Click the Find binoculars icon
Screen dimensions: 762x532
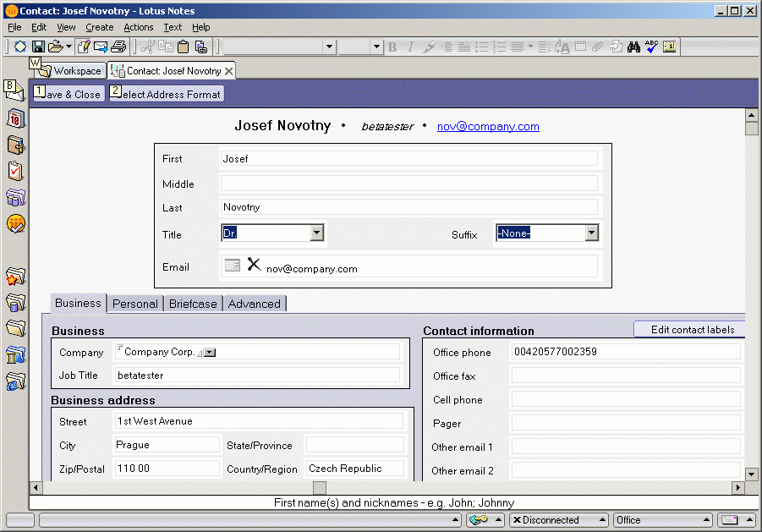pyautogui.click(x=633, y=47)
